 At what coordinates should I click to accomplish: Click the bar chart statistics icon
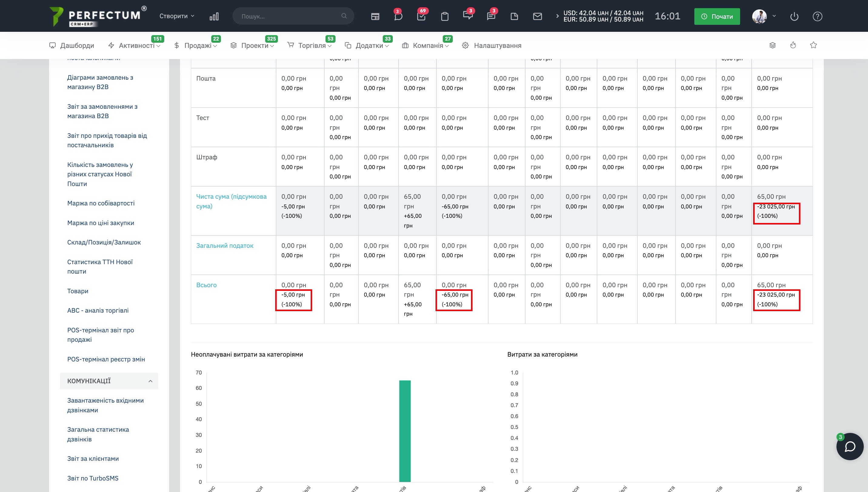point(214,16)
